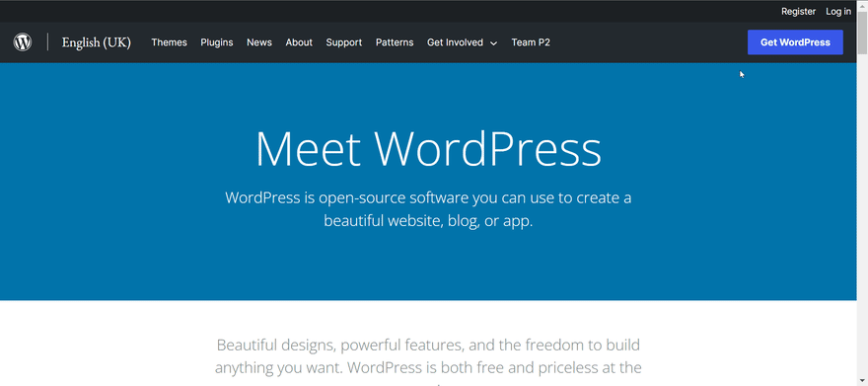This screenshot has height=386, width=868.
Task: Click the Get WordPress button
Action: (x=795, y=42)
